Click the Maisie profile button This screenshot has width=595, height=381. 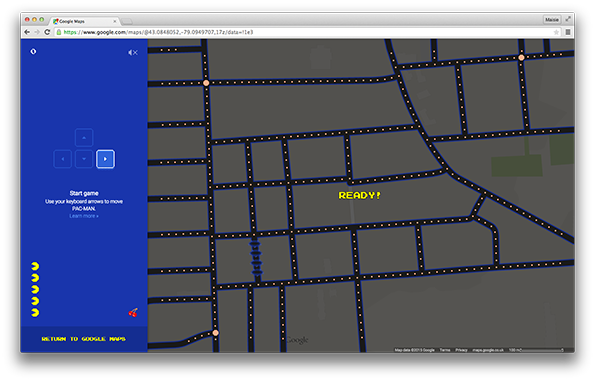tap(552, 19)
